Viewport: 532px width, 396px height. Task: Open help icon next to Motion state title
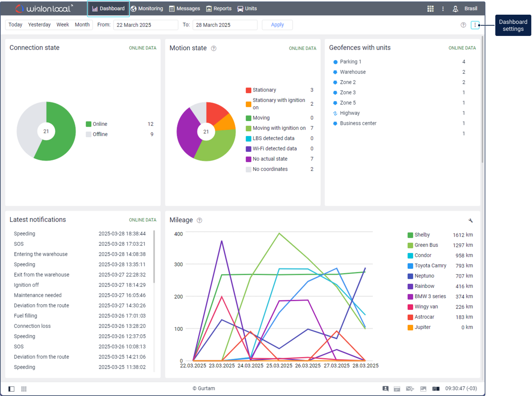coord(214,48)
